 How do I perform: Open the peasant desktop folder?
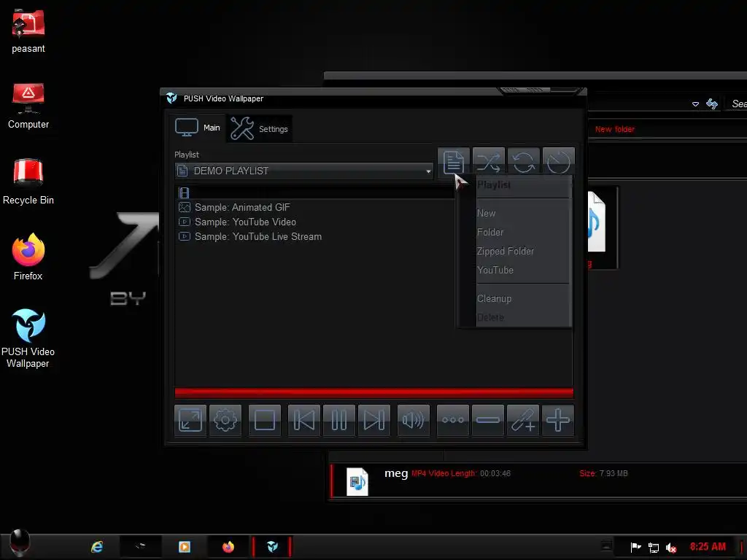[x=28, y=32]
